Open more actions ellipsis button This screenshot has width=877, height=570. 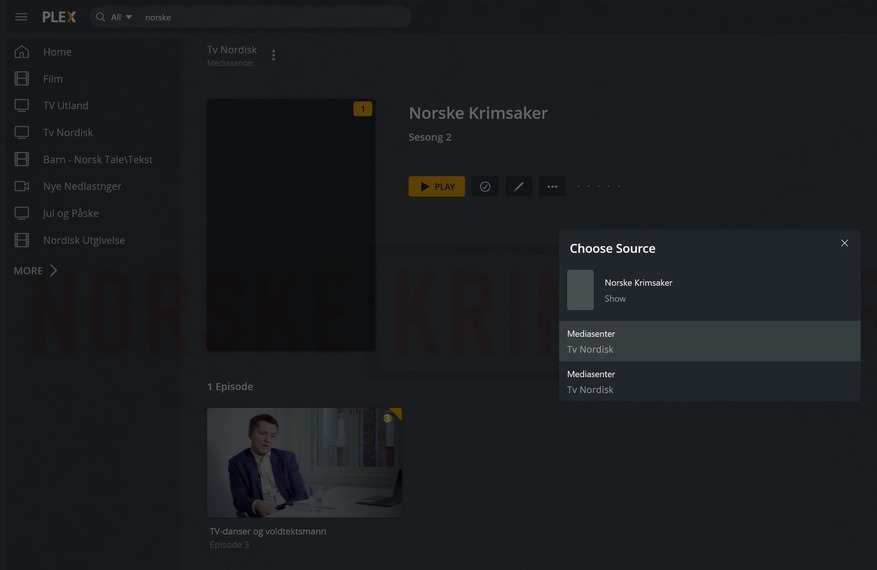(x=552, y=186)
